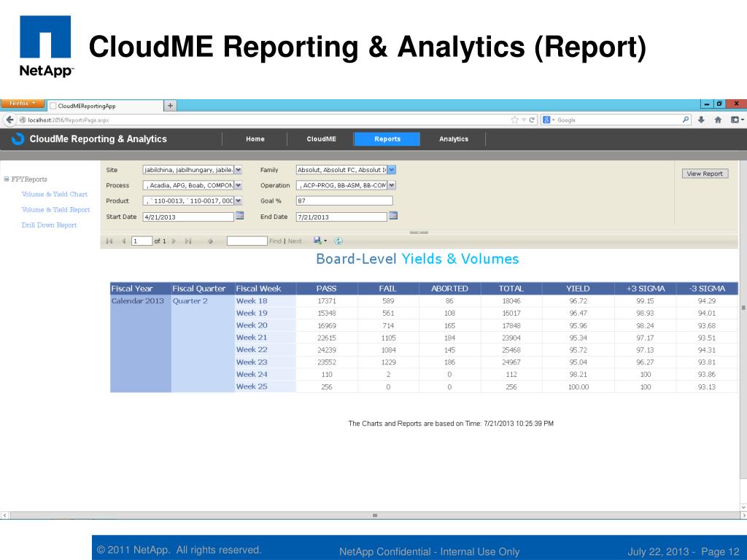Click the browser back arrow button
747x560 pixels.
[10, 120]
